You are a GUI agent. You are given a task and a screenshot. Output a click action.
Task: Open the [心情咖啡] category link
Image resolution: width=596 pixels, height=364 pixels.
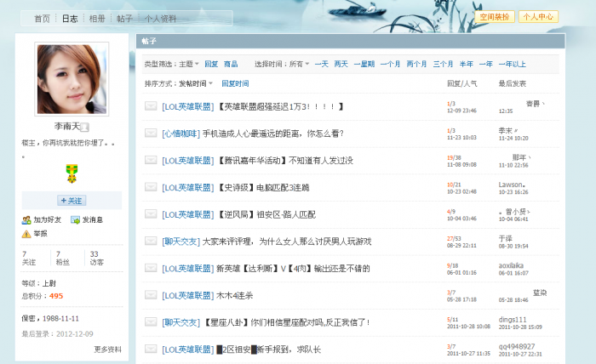[x=181, y=134]
